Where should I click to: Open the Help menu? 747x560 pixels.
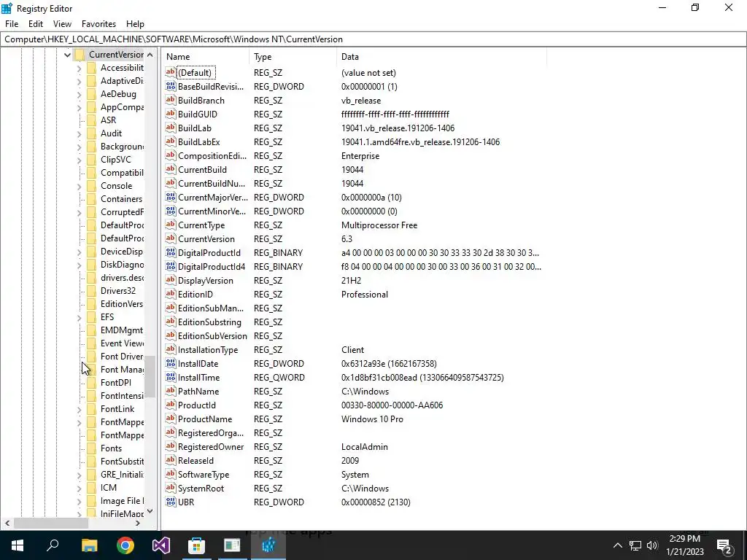pyautogui.click(x=135, y=24)
